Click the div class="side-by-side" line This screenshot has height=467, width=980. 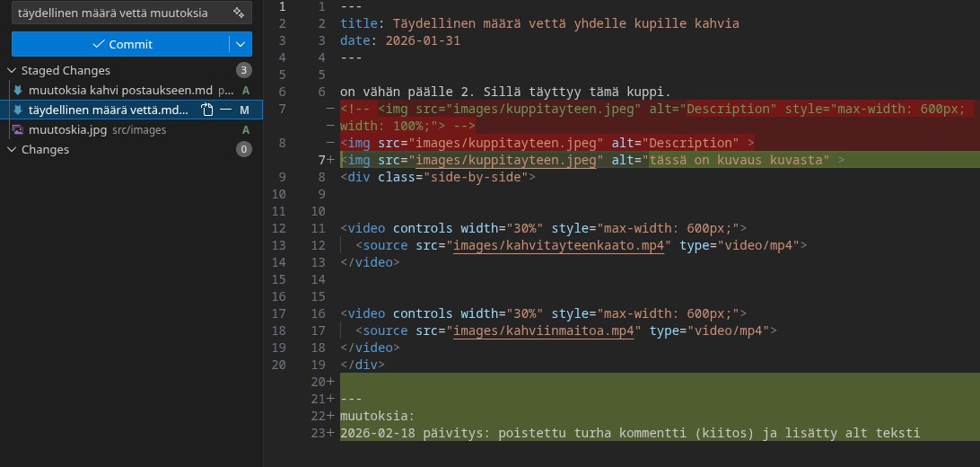click(x=438, y=177)
